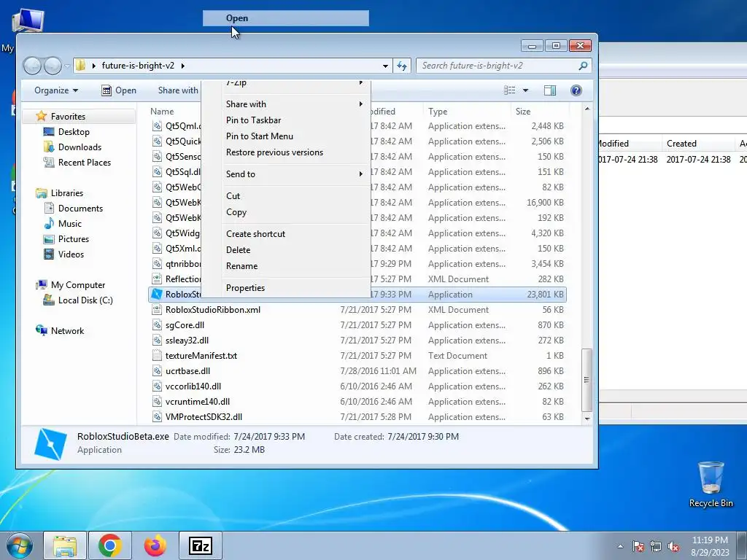Choose Delete in context menu
Image resolution: width=747 pixels, height=560 pixels.
(x=295, y=250)
